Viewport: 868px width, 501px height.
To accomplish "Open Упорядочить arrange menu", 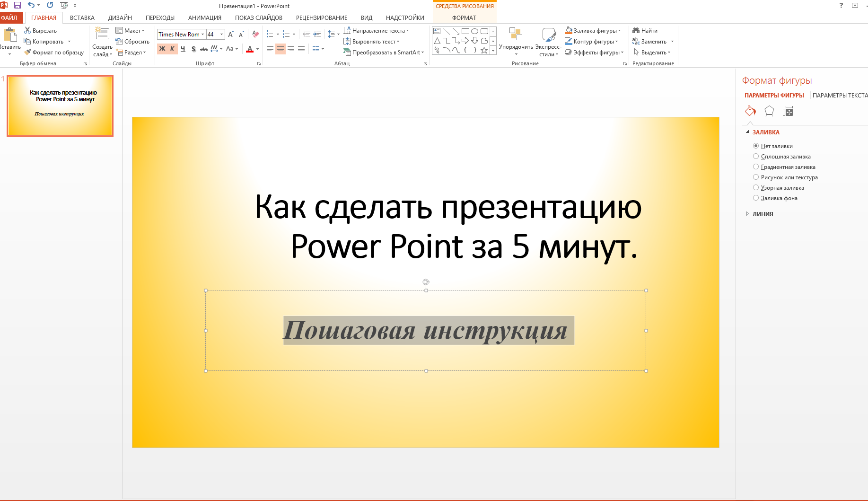I will (x=516, y=41).
